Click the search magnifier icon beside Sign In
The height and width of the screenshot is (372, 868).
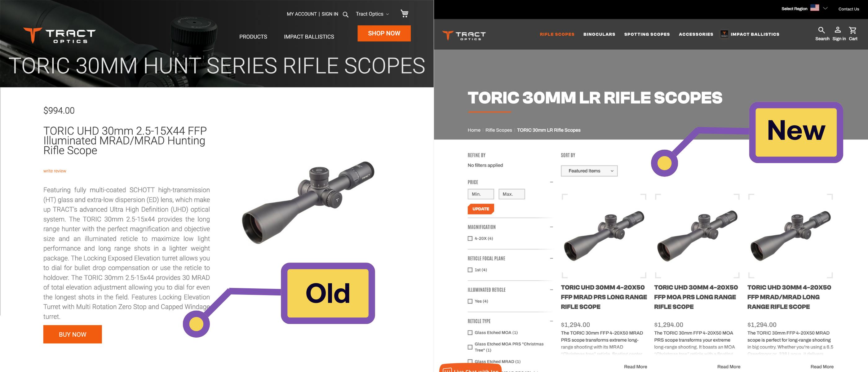pos(345,14)
